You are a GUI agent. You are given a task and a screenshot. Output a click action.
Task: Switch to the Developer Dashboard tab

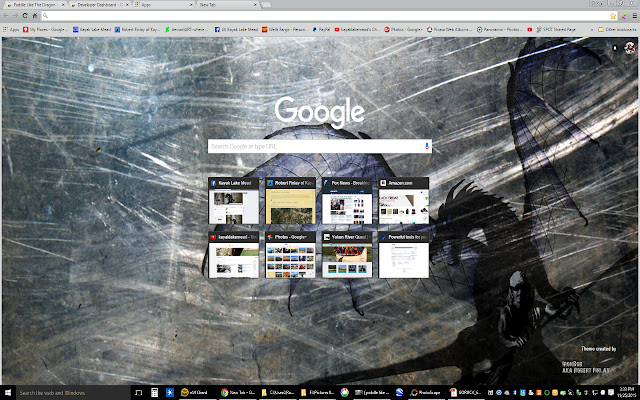98,5
